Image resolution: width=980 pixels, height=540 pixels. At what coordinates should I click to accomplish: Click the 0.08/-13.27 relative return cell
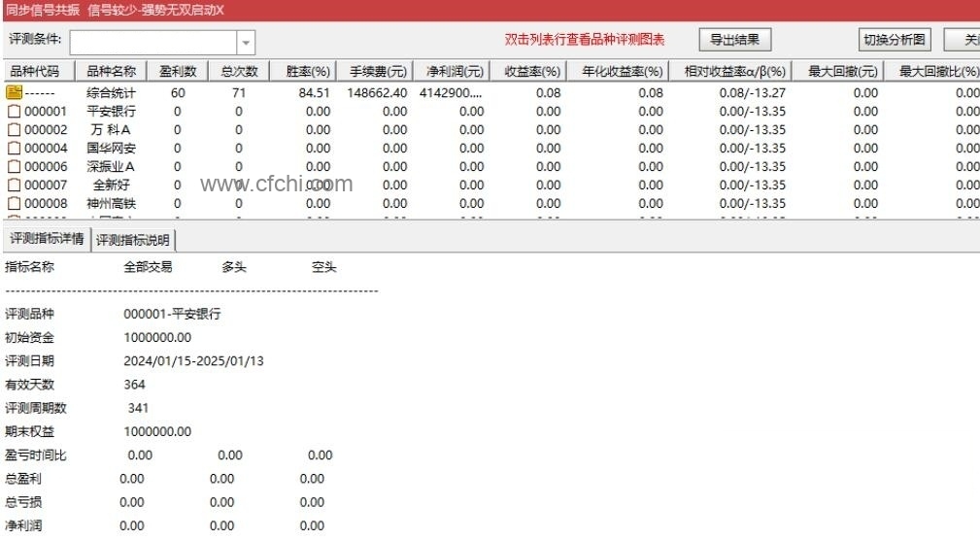[753, 93]
